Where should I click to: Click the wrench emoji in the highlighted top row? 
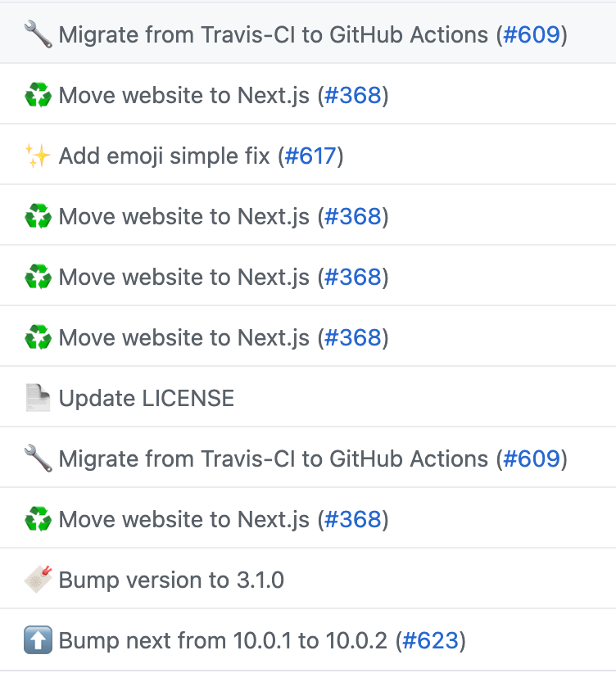click(x=38, y=34)
